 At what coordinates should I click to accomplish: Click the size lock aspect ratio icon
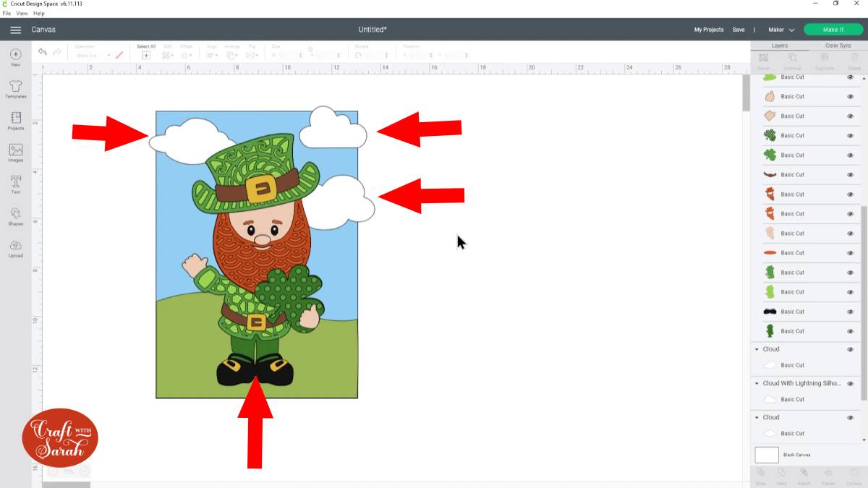pyautogui.click(x=310, y=50)
